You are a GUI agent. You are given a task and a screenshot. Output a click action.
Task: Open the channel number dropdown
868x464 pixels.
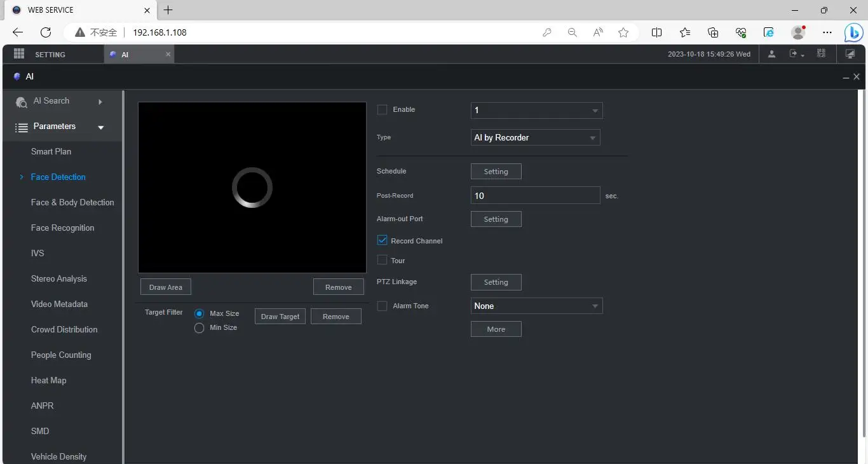(x=536, y=111)
